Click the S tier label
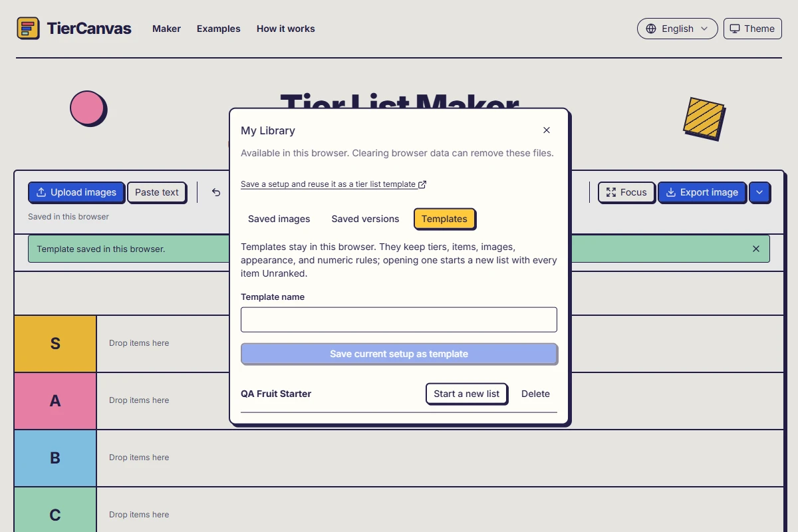 click(55, 344)
